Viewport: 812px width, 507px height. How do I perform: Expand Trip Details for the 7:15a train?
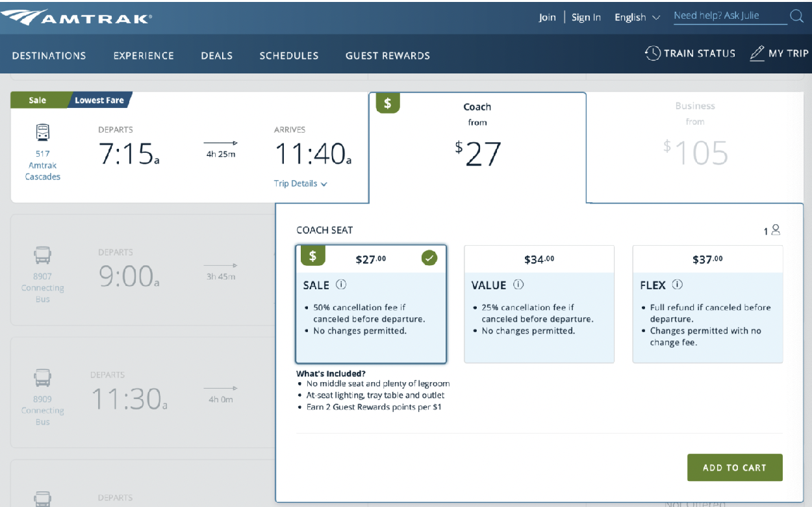[301, 184]
